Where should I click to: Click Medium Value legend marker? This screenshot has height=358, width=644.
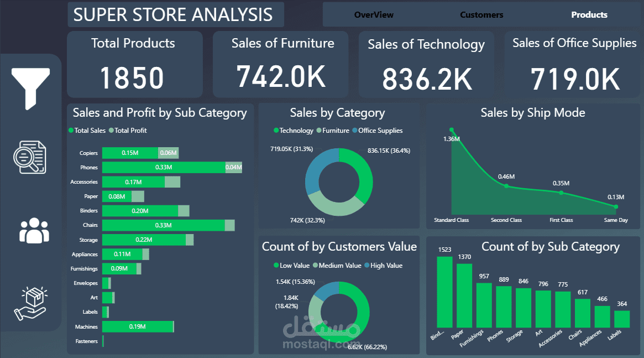point(316,266)
